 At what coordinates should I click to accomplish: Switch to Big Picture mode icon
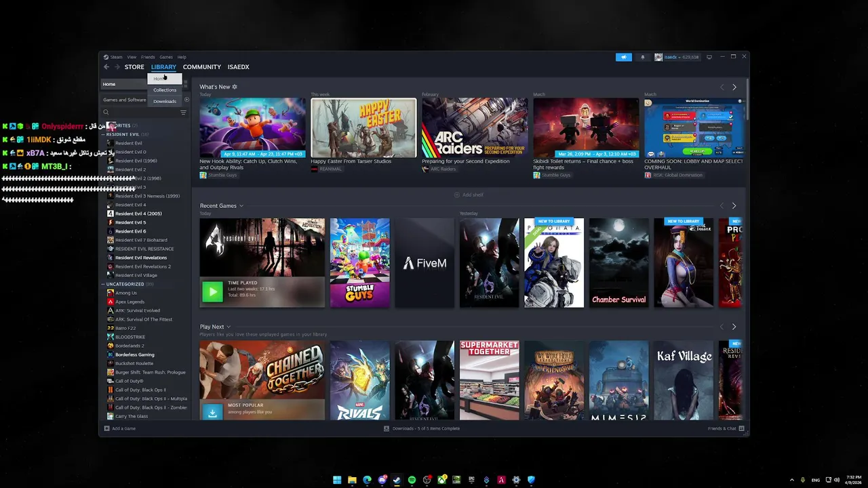709,57
